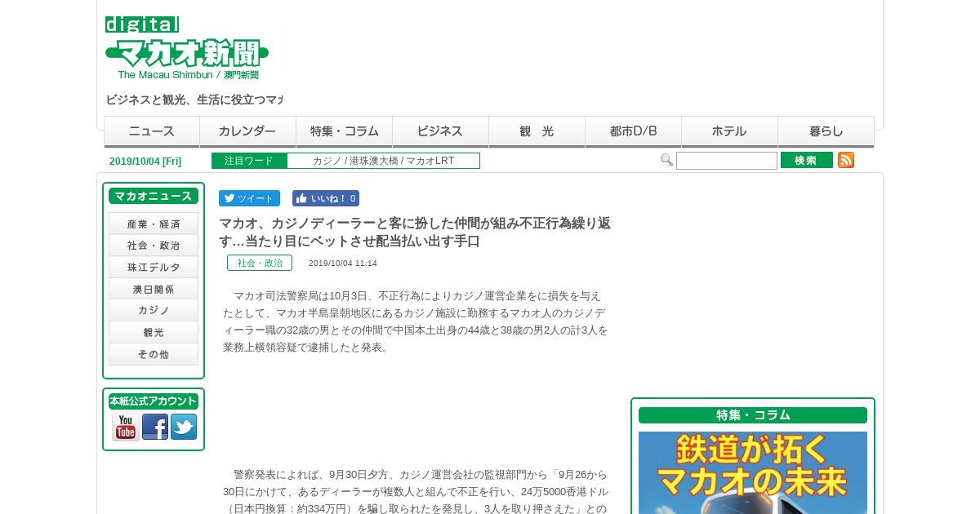Select 社会・政治 in sidebar
The image size is (980, 514).
154,246
